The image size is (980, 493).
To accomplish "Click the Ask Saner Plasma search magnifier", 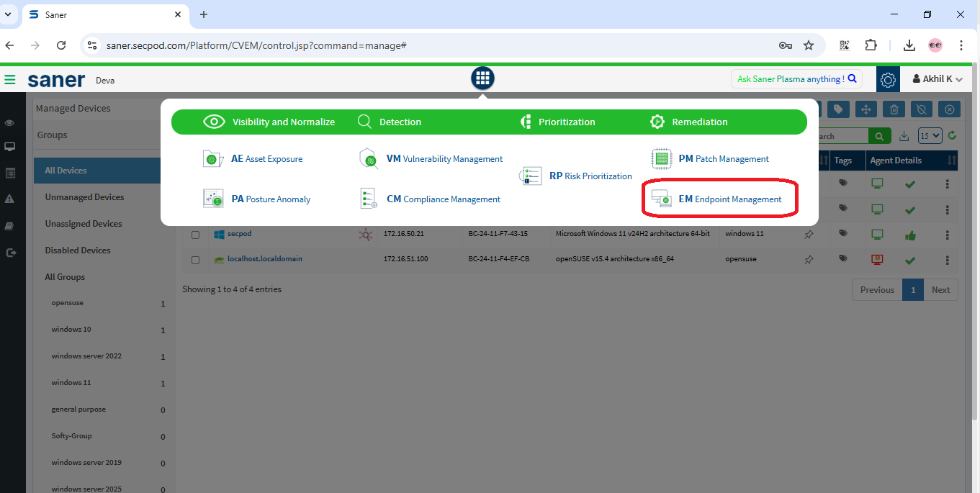I will (853, 79).
